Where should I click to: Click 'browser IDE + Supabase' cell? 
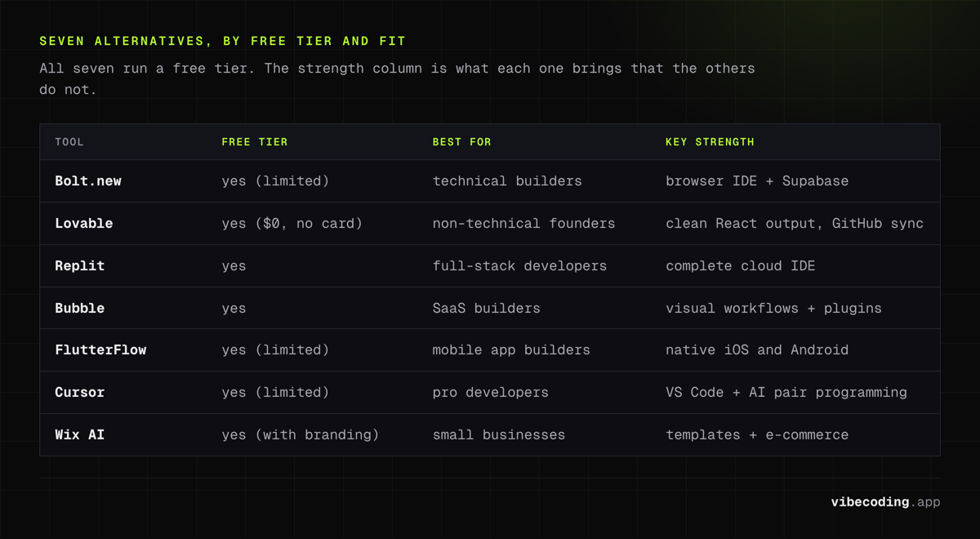pyautogui.click(x=757, y=181)
